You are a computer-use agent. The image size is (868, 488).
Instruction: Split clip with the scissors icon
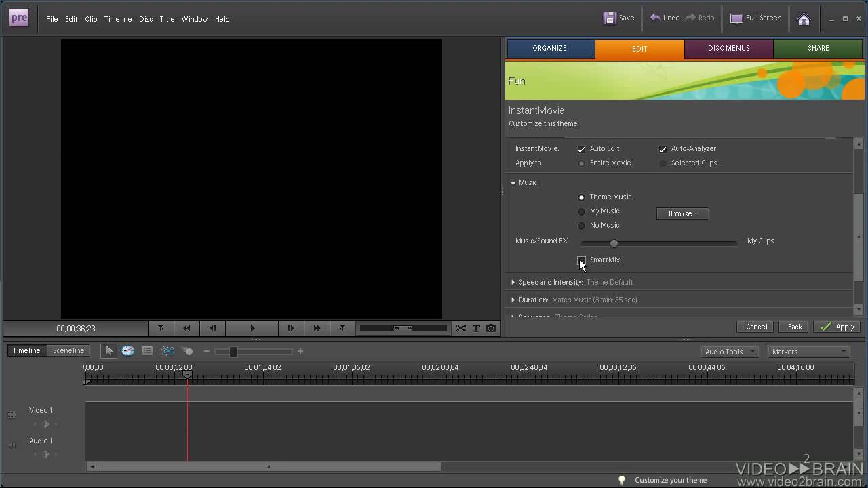tap(461, 329)
